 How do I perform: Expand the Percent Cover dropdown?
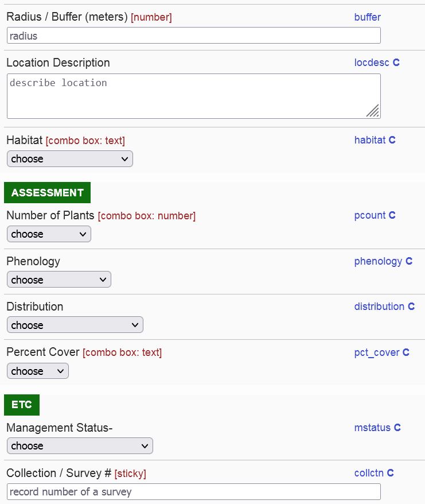pyautogui.click(x=37, y=371)
